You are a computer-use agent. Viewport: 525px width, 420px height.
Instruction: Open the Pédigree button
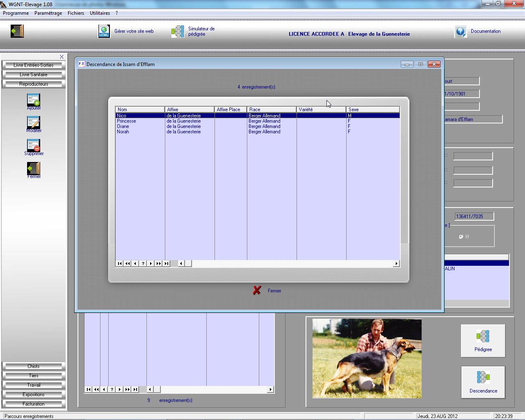pos(483,340)
